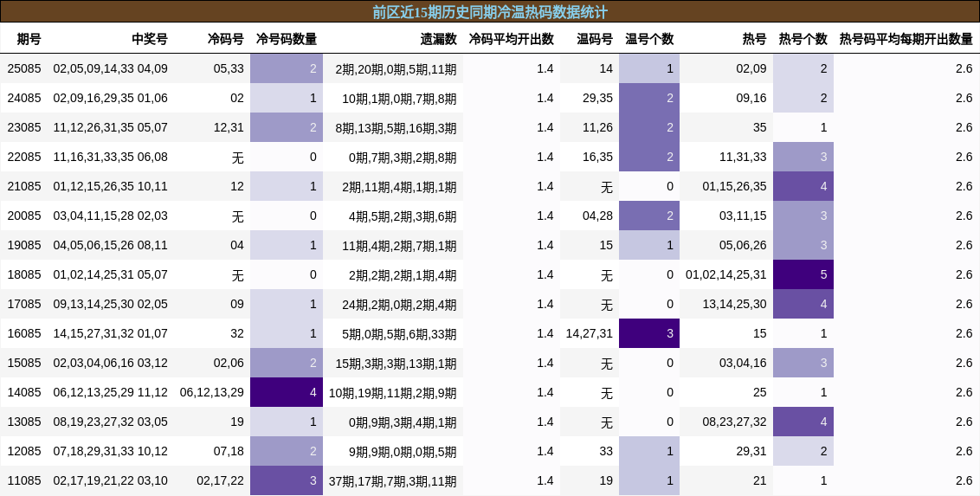Select issue number 20085
This screenshot has height=496, width=980.
(x=24, y=216)
